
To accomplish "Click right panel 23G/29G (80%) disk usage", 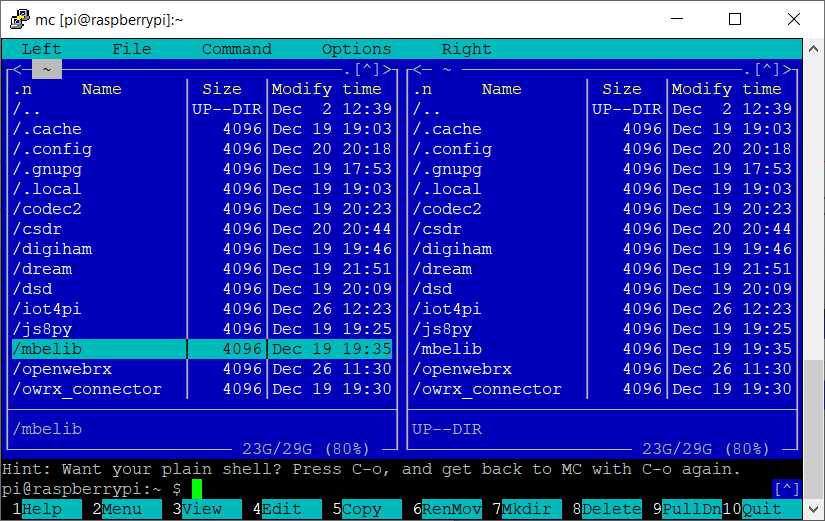I will [x=706, y=449].
